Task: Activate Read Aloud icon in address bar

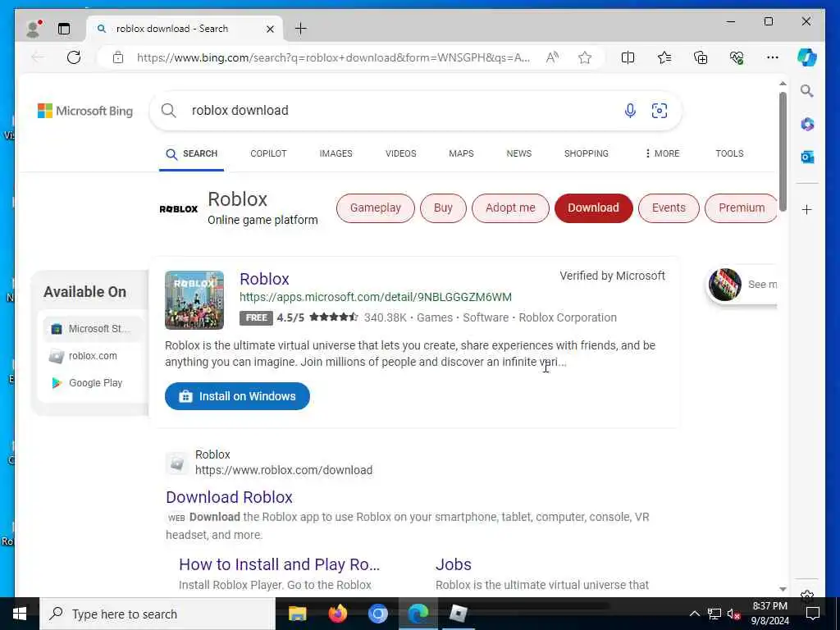Action: tap(552, 57)
